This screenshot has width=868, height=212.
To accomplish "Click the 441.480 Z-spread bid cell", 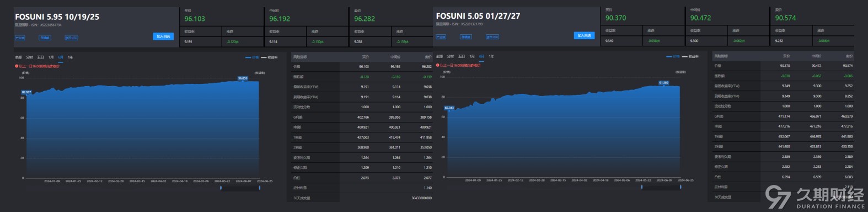I will click(x=784, y=146).
